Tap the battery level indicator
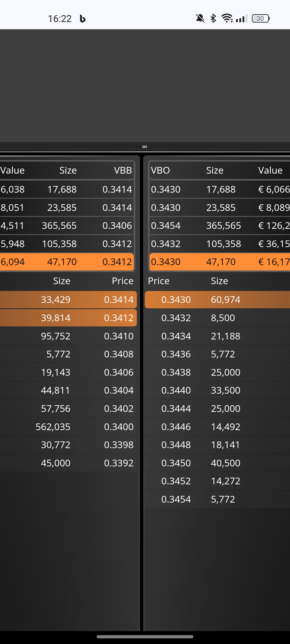Screen dimensions: 290x644 (x=260, y=19)
